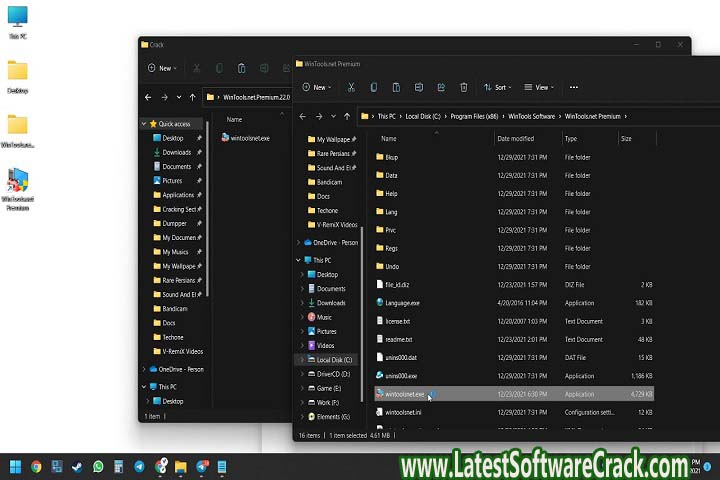Sort by Name column in WinTools.net Premium window

(388, 139)
